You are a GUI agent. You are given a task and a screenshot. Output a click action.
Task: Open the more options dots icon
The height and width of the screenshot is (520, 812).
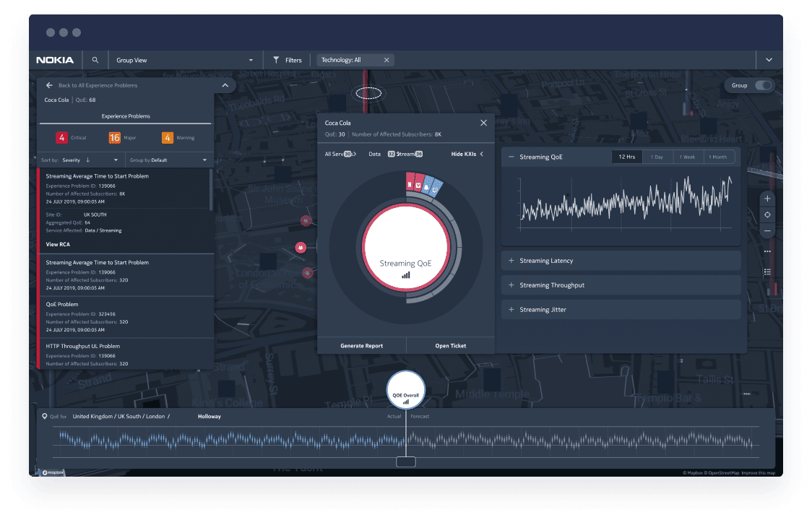[x=767, y=251]
